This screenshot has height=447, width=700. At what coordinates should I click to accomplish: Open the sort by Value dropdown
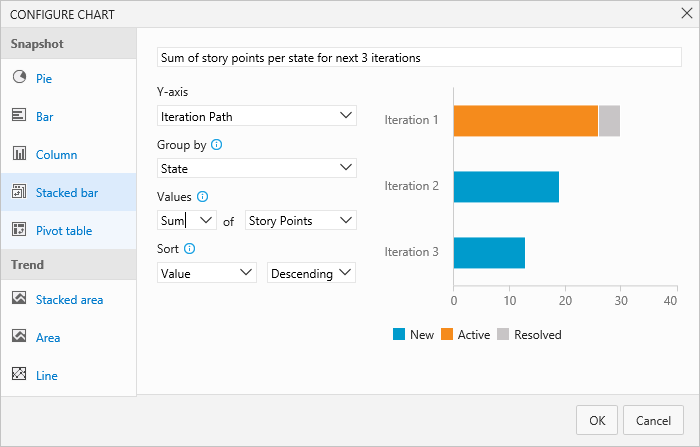coord(207,272)
